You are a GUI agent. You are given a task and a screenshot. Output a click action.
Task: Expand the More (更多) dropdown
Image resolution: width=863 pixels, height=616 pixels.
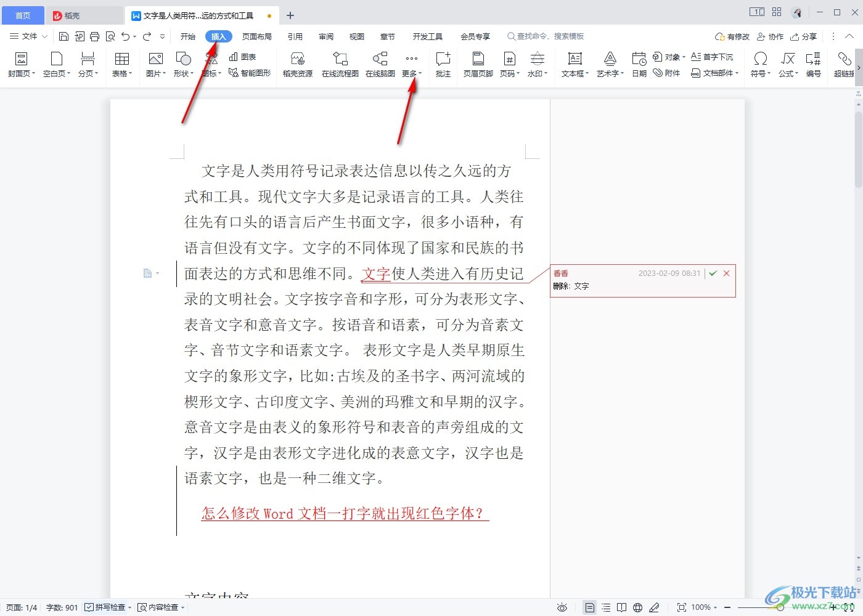(x=412, y=64)
